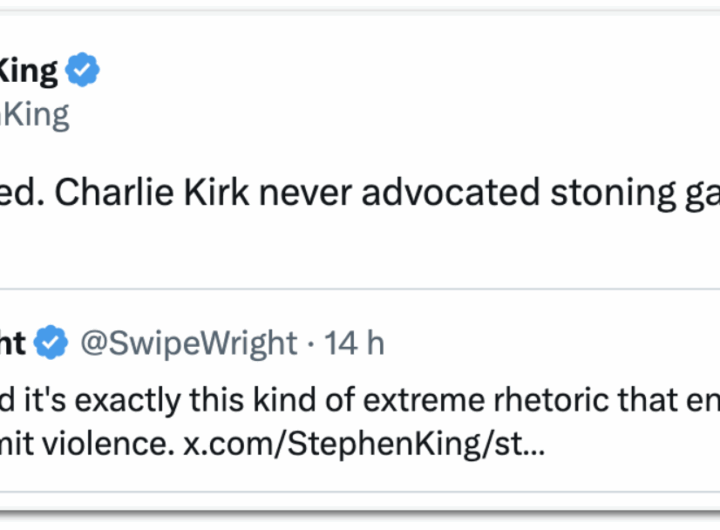The image size is (720, 530).
Task: Open the x.com/StephenKing/st... link
Action: tap(364, 441)
